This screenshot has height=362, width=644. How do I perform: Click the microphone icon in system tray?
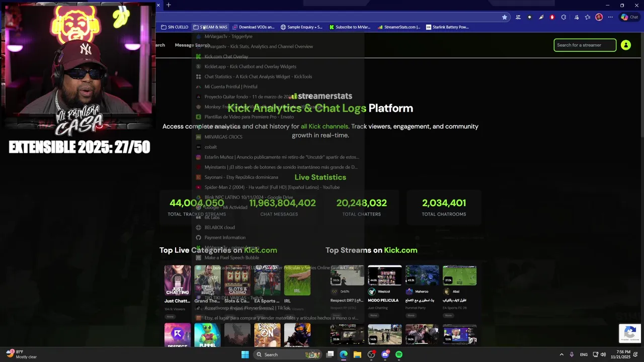point(572,354)
